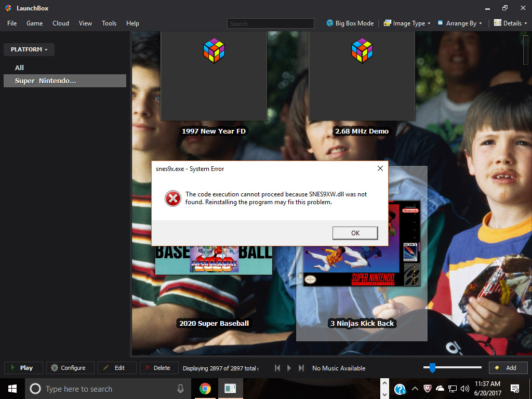Open the LaunchBox taskbar app icon
532x399 pixels.
(x=230, y=389)
